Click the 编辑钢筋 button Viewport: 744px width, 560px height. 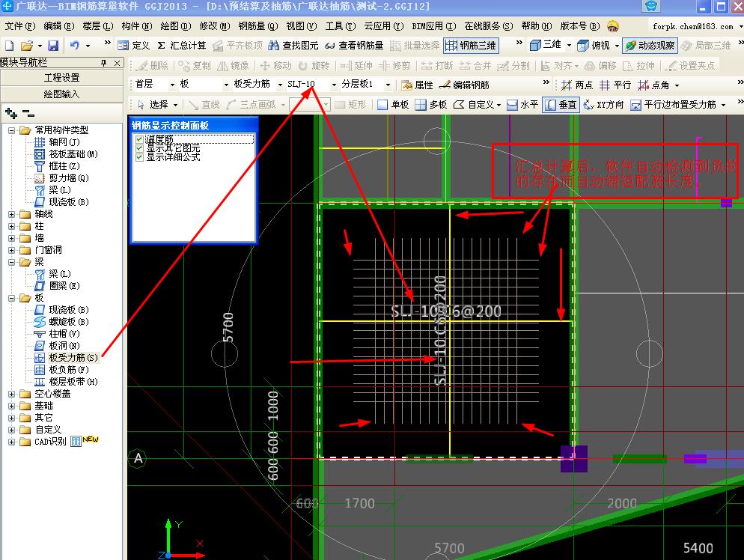coord(464,85)
